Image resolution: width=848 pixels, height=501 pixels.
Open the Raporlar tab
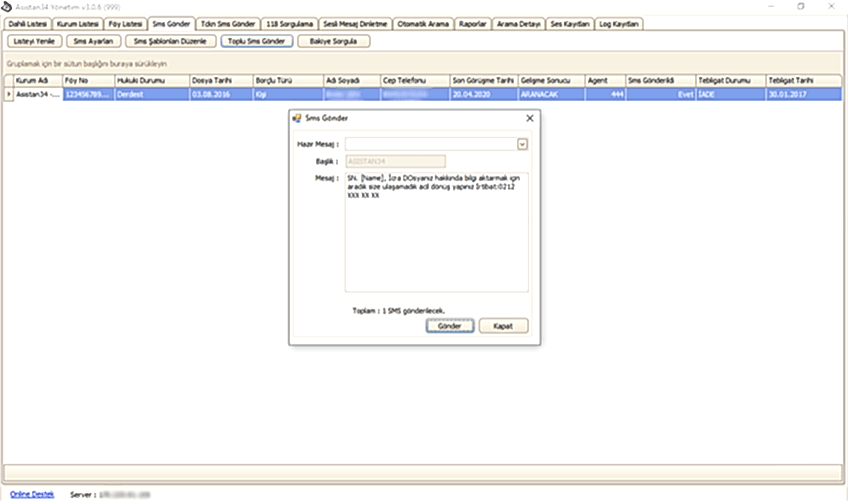click(x=472, y=23)
